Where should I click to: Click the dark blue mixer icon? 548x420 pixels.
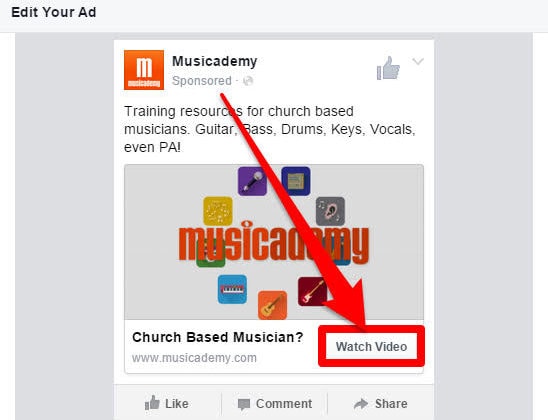coord(296,181)
